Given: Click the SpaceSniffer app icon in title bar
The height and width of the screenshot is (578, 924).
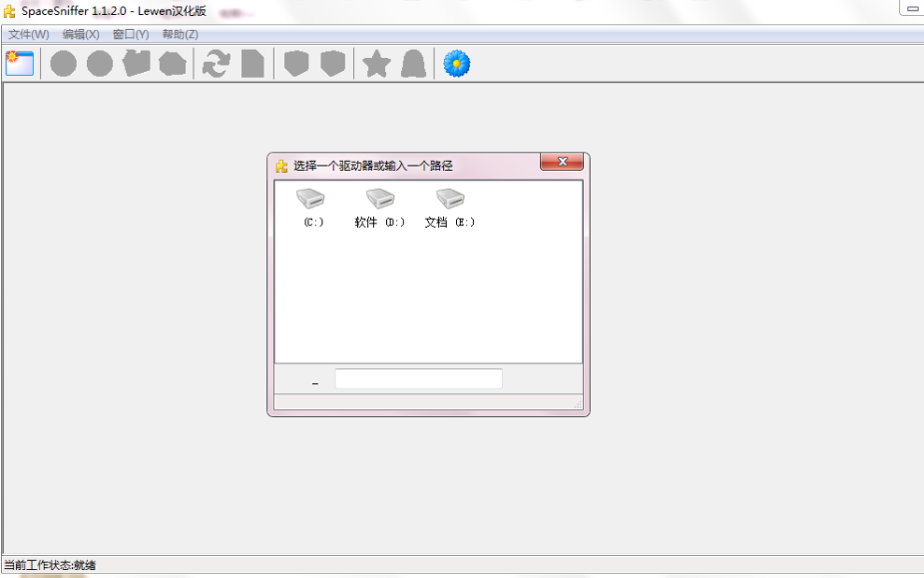Looking at the screenshot, I should point(9,11).
